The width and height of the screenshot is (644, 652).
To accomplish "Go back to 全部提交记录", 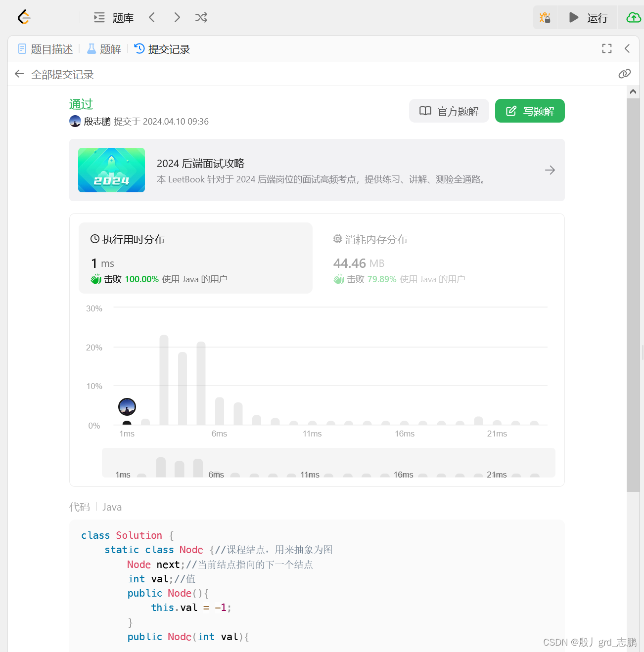I will [x=54, y=74].
